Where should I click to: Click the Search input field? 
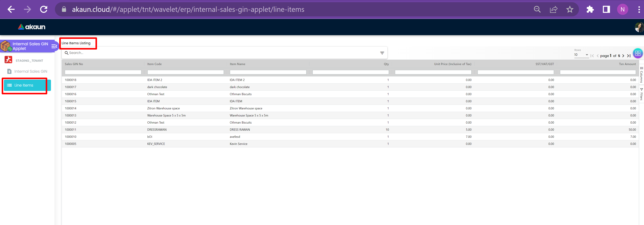click(x=220, y=53)
